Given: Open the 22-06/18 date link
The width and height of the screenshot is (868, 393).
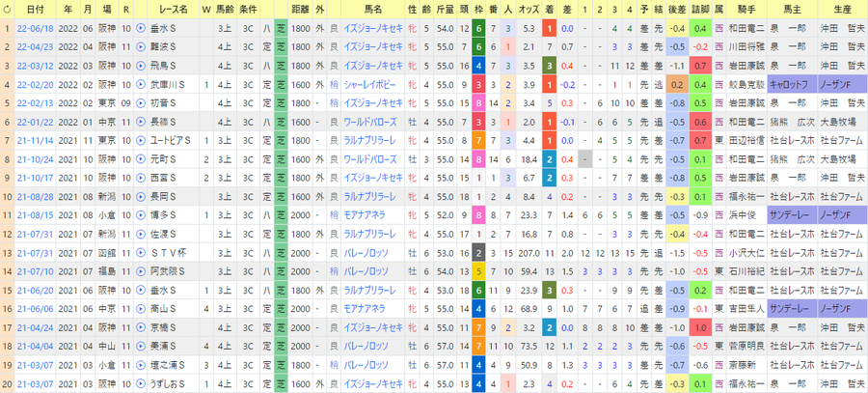Looking at the screenshot, I should (36, 28).
